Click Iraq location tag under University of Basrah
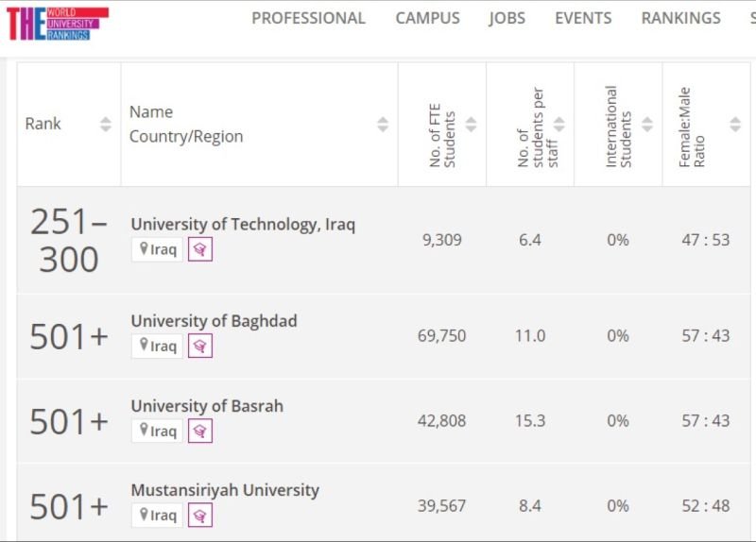This screenshot has width=756, height=542. coord(158,431)
